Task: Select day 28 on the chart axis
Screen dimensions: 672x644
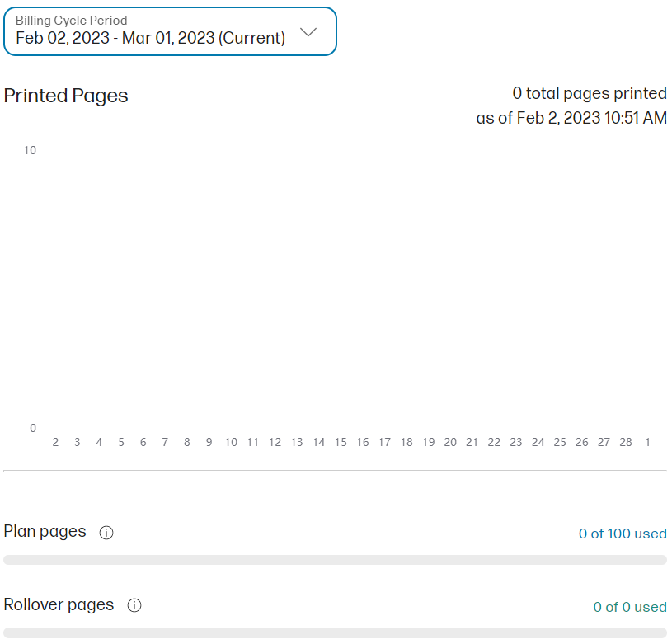Action: point(626,442)
